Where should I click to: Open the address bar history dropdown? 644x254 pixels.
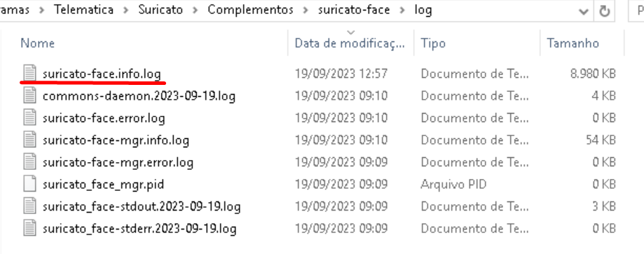click(584, 11)
